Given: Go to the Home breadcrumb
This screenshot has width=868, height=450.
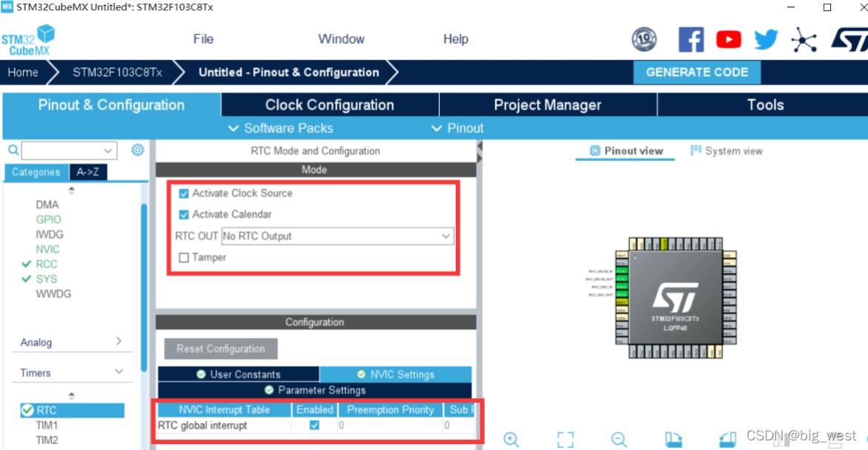Looking at the screenshot, I should (x=23, y=73).
